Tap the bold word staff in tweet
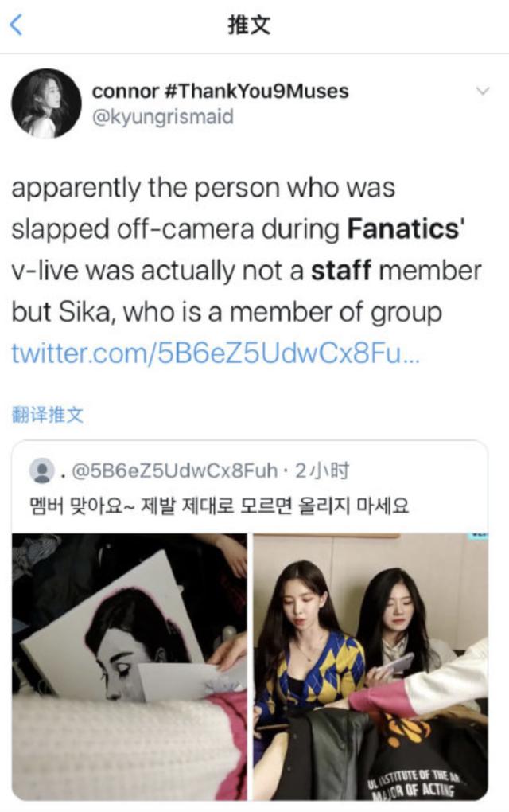 [x=341, y=271]
